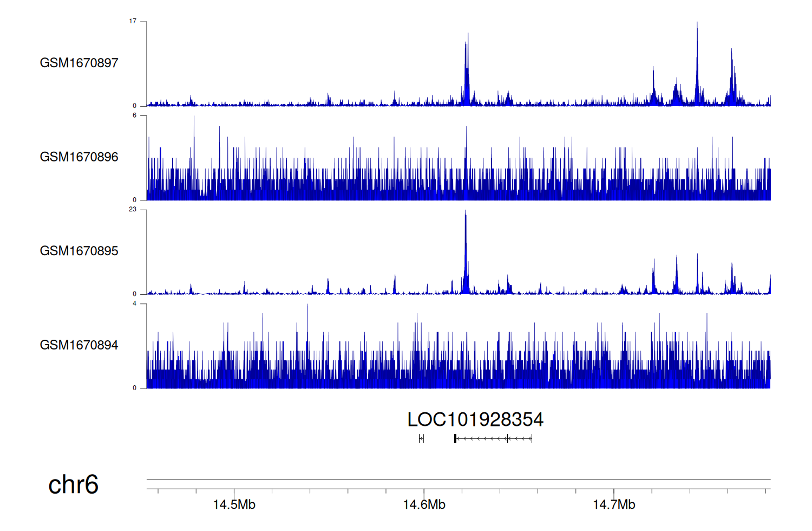This screenshot has width=812, height=531.
Task: Select the 14.6Mb position label
Action: [424, 504]
